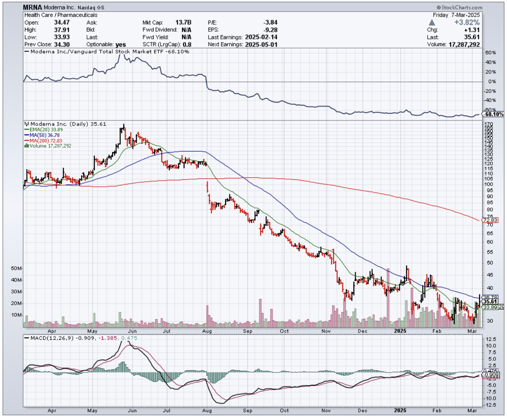The height and width of the screenshot is (420, 507).
Task: Click the Aug label on the time axis
Action: (207, 331)
